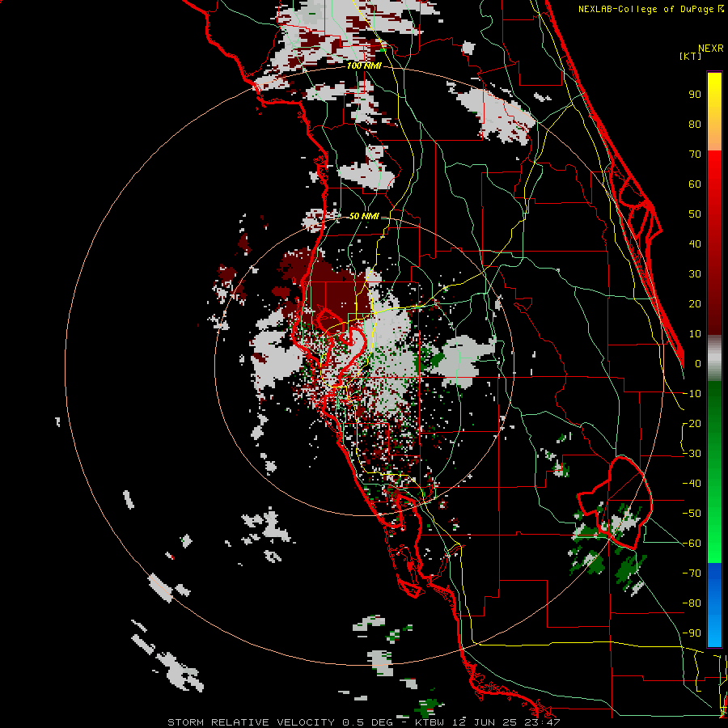
Task: Click the 70 value on the velocity scale
Action: pos(695,154)
